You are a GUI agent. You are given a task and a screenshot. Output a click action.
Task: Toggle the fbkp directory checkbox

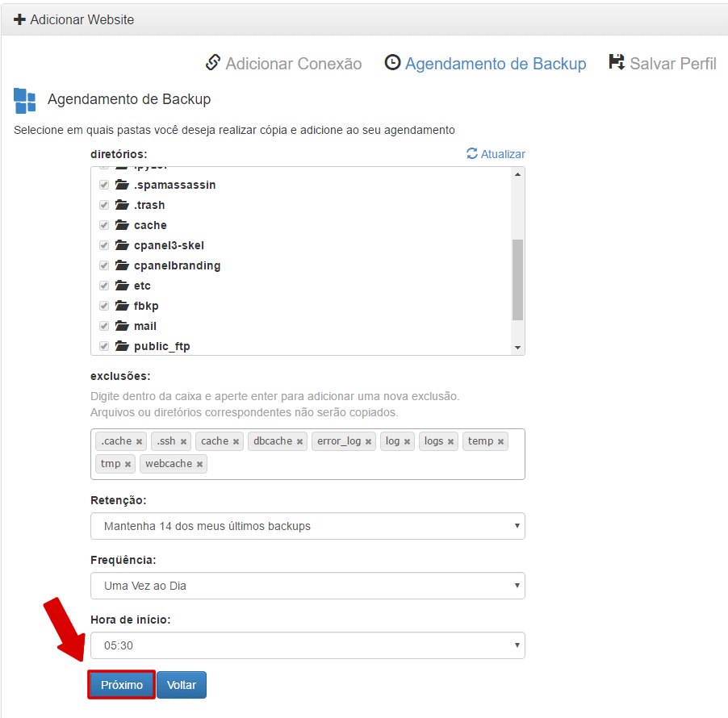(x=104, y=306)
